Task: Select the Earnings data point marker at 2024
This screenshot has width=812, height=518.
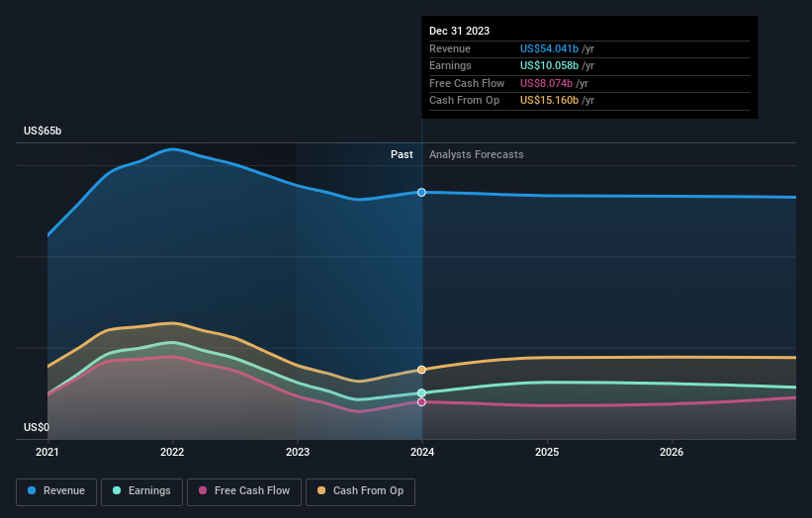Action: click(421, 392)
